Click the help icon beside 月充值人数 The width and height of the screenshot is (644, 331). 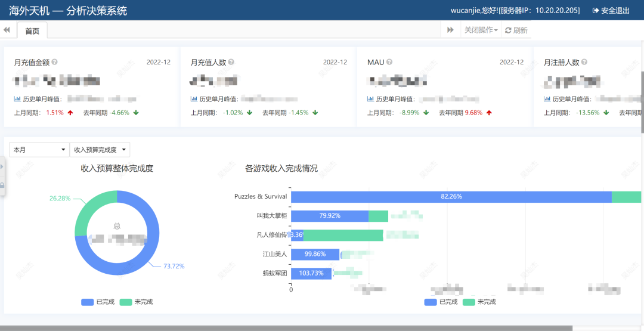(x=231, y=62)
